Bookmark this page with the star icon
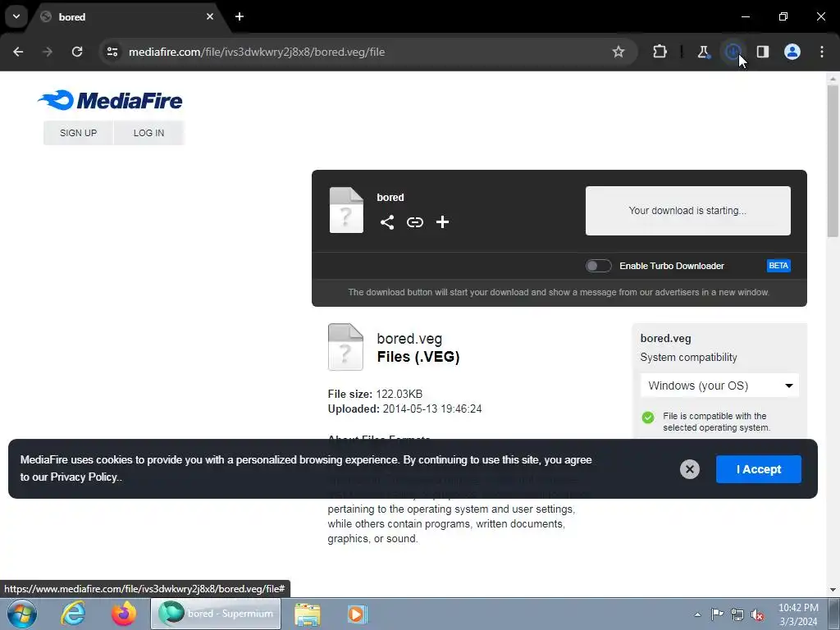 click(619, 52)
